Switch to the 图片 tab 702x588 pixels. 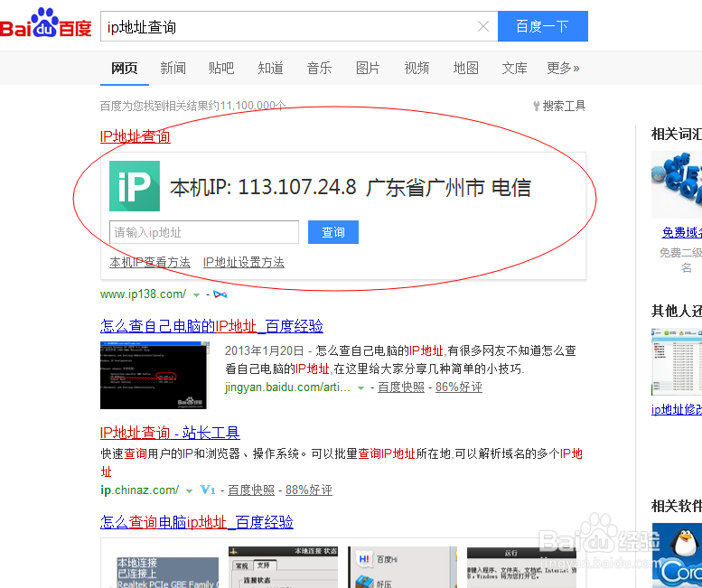pyautogui.click(x=368, y=68)
